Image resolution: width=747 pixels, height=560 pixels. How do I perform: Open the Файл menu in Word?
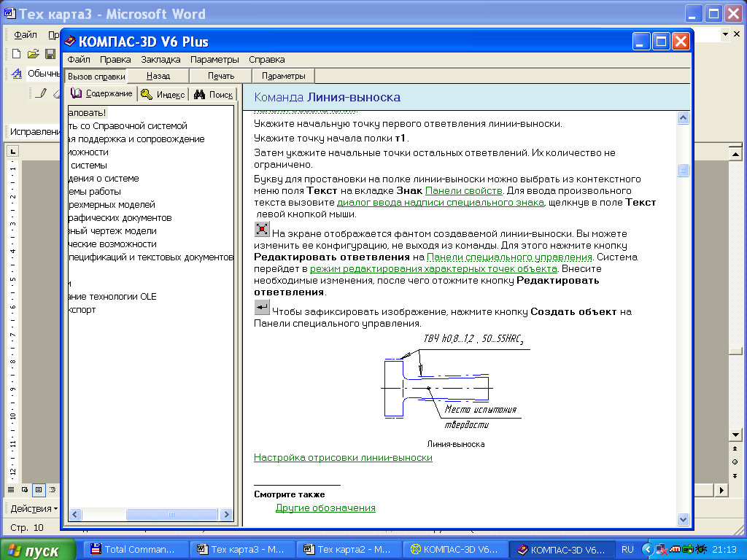tap(26, 35)
